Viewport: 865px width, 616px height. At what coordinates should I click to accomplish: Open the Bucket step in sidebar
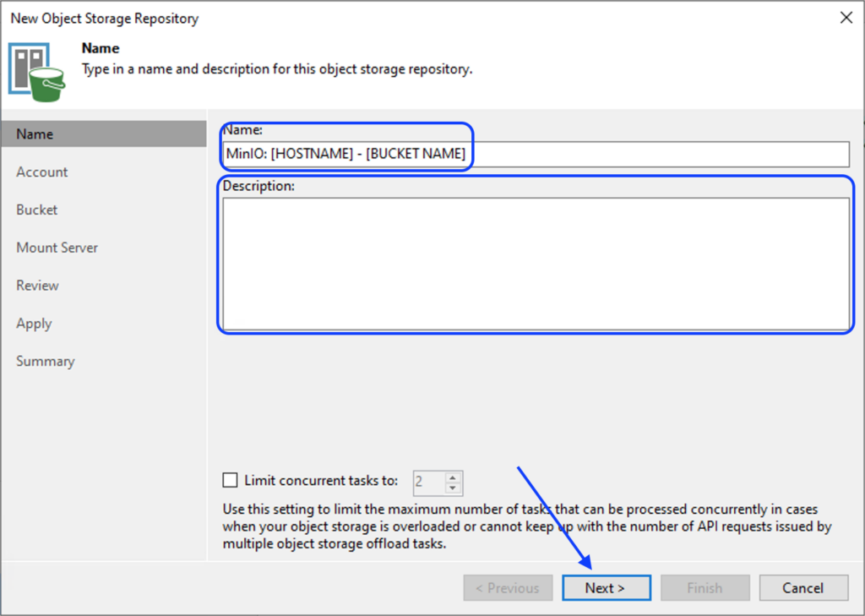click(37, 210)
